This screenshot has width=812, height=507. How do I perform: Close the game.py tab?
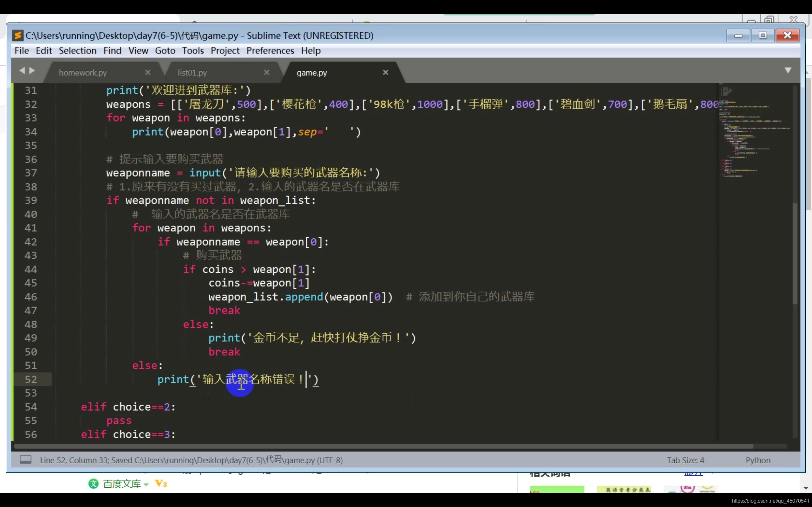click(385, 73)
